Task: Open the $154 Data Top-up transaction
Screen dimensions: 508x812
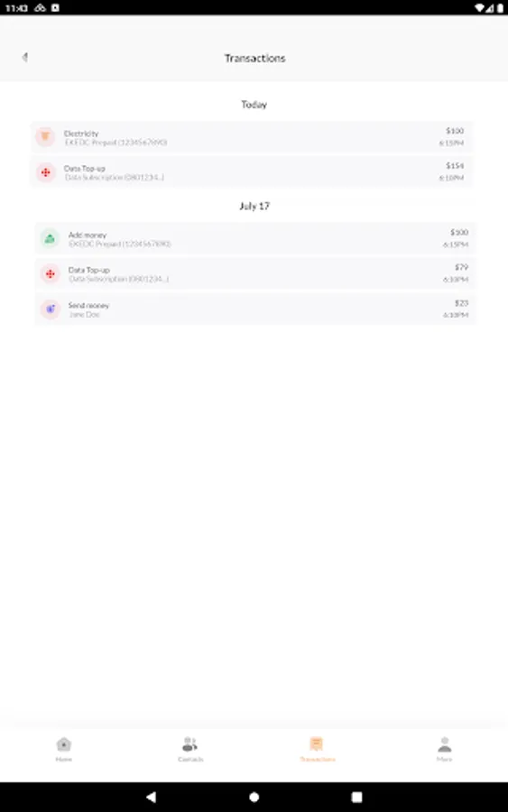Action: (252, 172)
